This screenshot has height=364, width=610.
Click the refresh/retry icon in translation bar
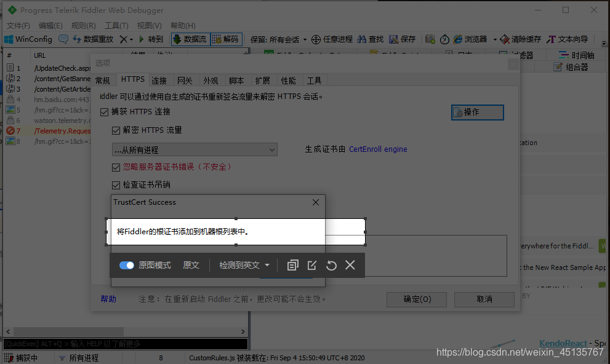(x=331, y=266)
